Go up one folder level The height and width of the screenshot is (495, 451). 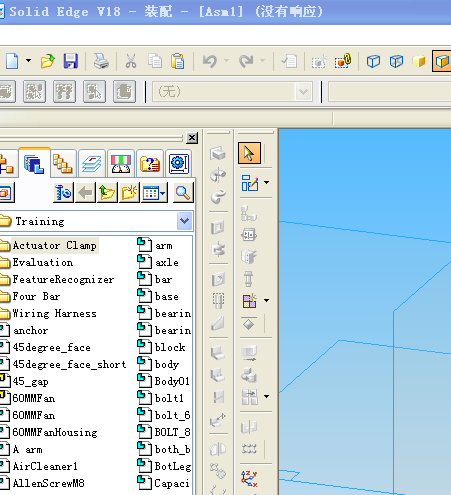pos(107,193)
